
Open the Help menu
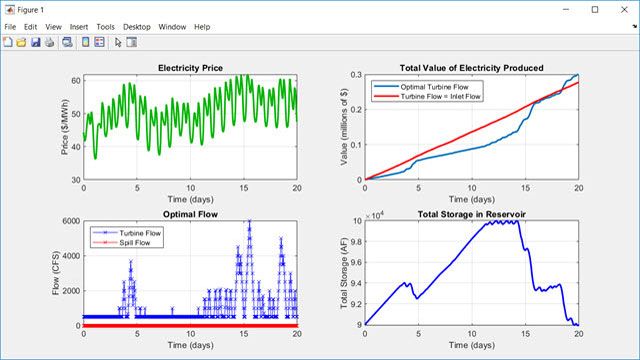click(202, 27)
